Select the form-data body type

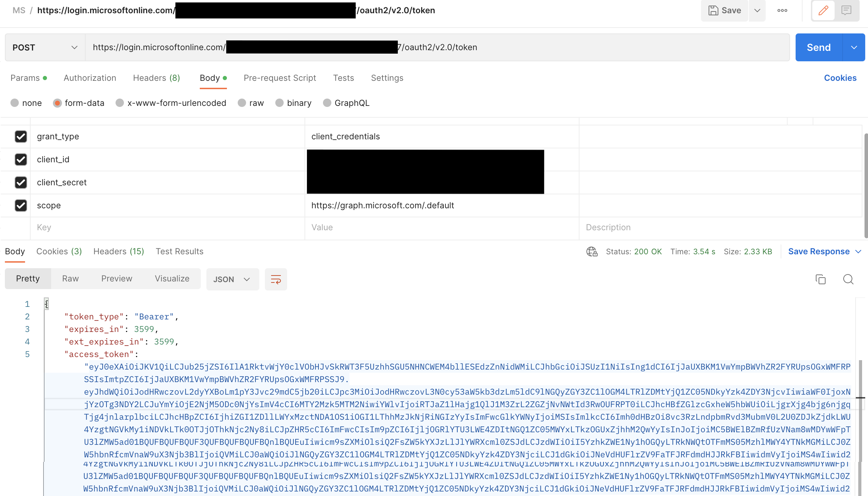[57, 103]
